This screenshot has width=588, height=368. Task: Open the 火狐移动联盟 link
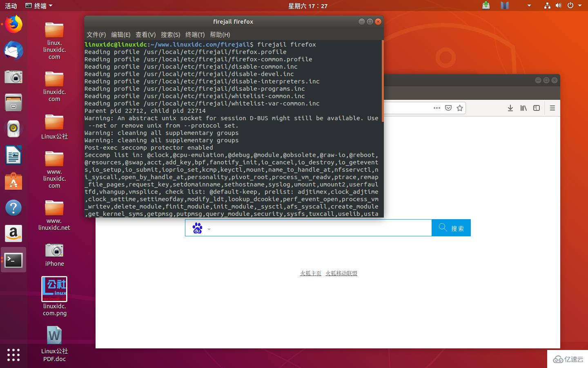341,273
